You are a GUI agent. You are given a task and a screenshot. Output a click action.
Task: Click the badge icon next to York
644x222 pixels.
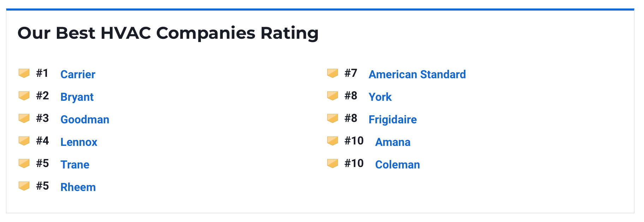pyautogui.click(x=333, y=96)
